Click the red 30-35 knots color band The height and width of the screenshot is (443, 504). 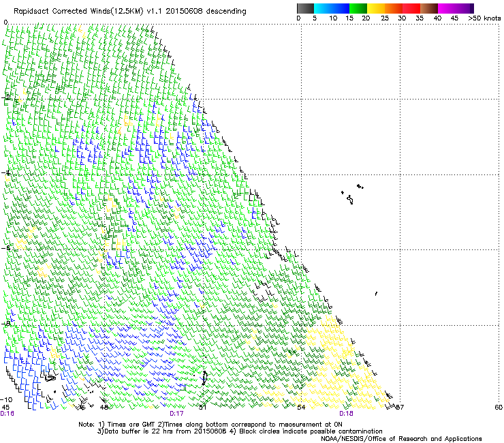[411, 8]
